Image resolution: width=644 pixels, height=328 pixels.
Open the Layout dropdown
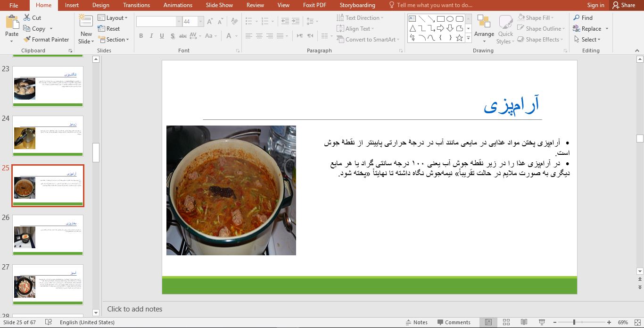113,18
